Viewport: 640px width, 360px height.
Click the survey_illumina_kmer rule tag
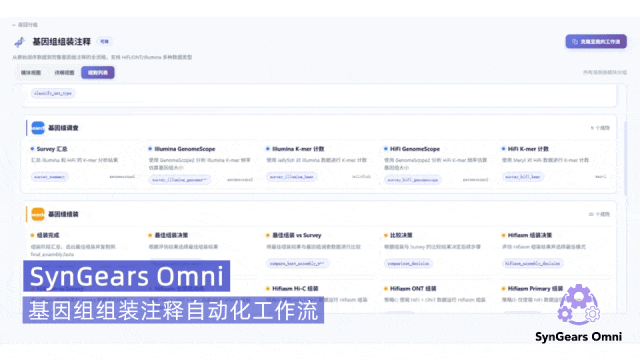291,177
